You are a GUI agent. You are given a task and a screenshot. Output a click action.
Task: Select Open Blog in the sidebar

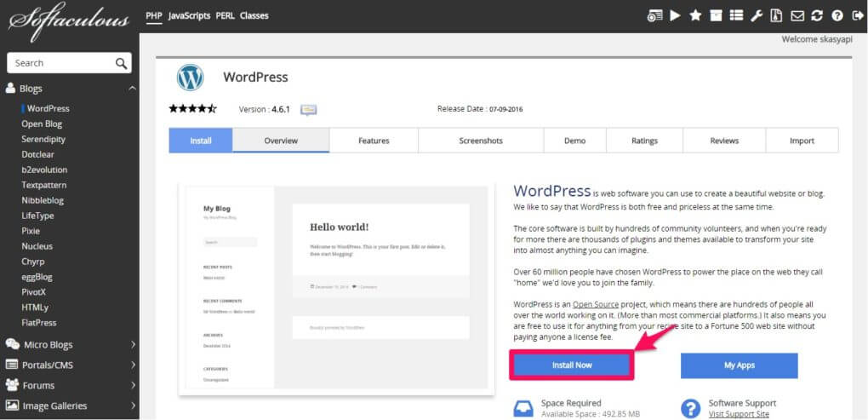tap(42, 124)
